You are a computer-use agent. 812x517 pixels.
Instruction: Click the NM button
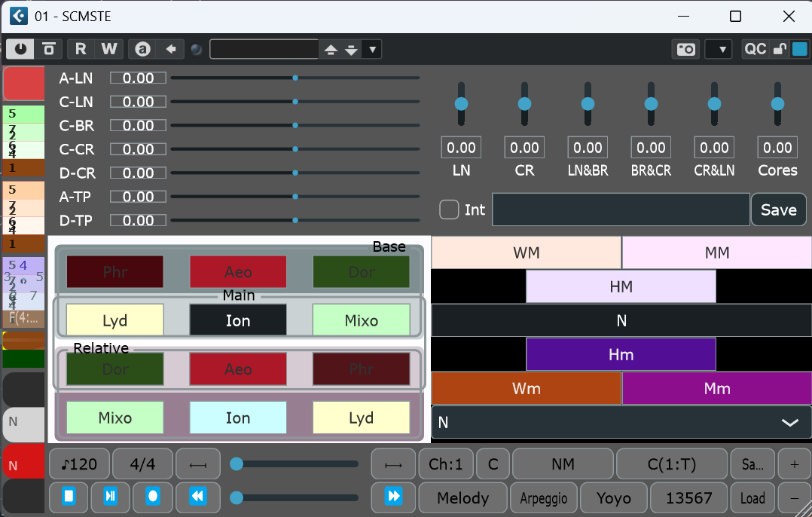point(563,464)
